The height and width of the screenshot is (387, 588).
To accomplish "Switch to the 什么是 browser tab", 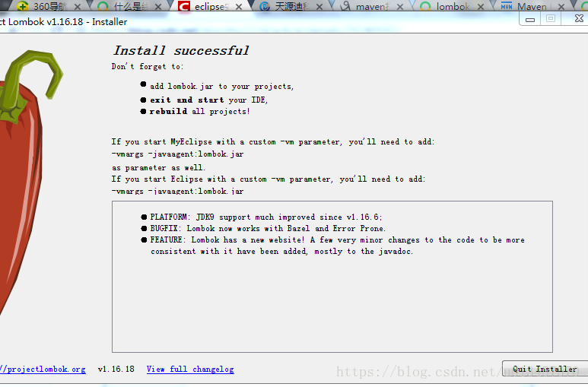I will tap(131, 6).
